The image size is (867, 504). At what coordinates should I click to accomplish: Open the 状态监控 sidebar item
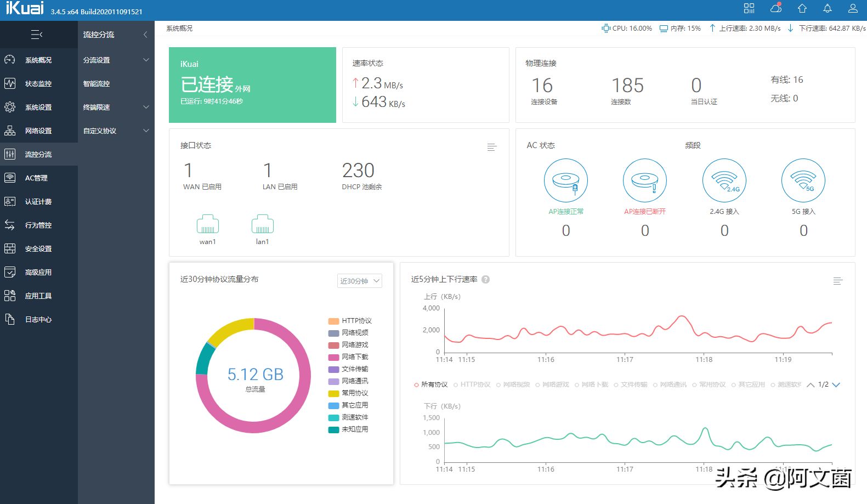coord(39,83)
